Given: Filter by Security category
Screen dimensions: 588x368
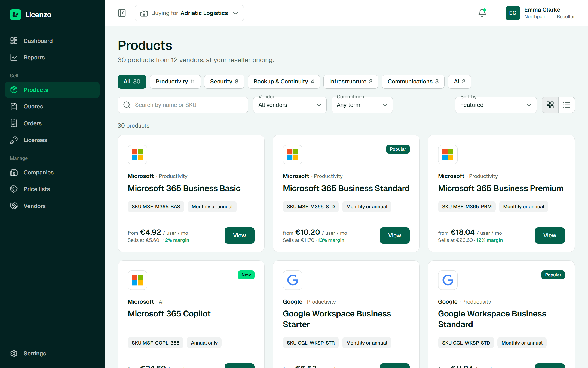Looking at the screenshot, I should point(224,82).
